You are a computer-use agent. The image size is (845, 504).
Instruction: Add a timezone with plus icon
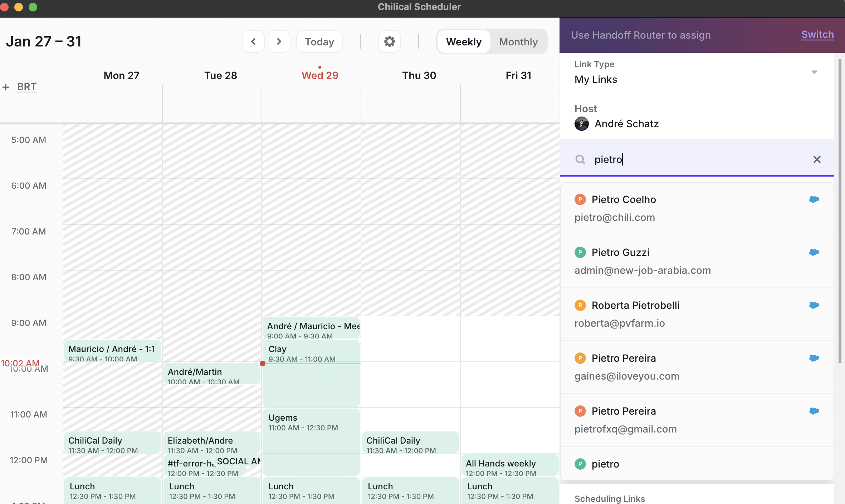[x=6, y=87]
